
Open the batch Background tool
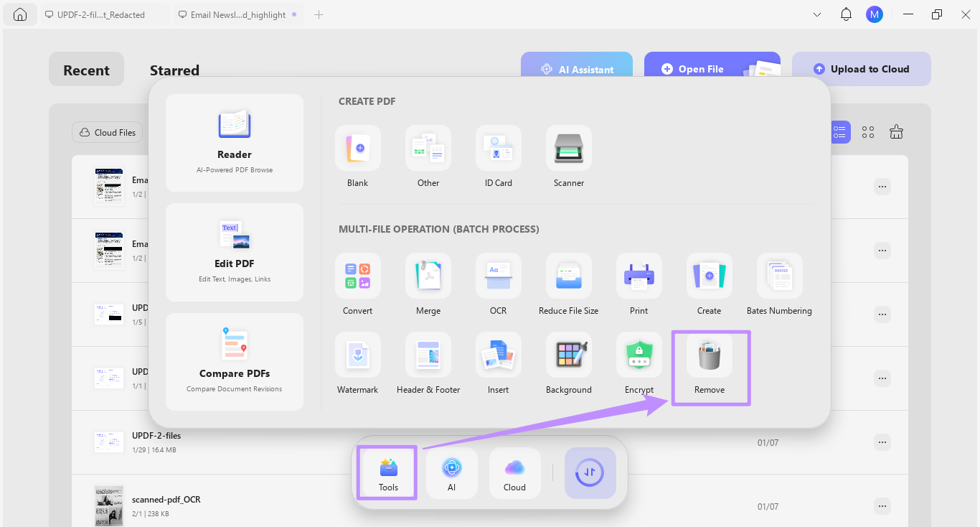[569, 355]
